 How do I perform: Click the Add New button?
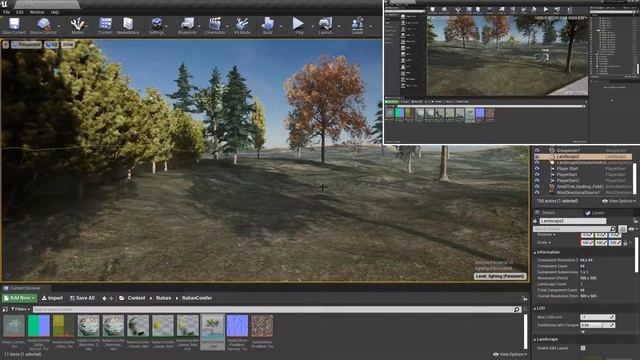[x=19, y=298]
